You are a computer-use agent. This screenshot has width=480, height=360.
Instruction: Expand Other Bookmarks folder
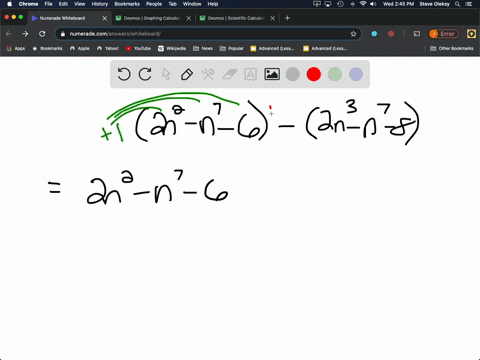click(452, 48)
